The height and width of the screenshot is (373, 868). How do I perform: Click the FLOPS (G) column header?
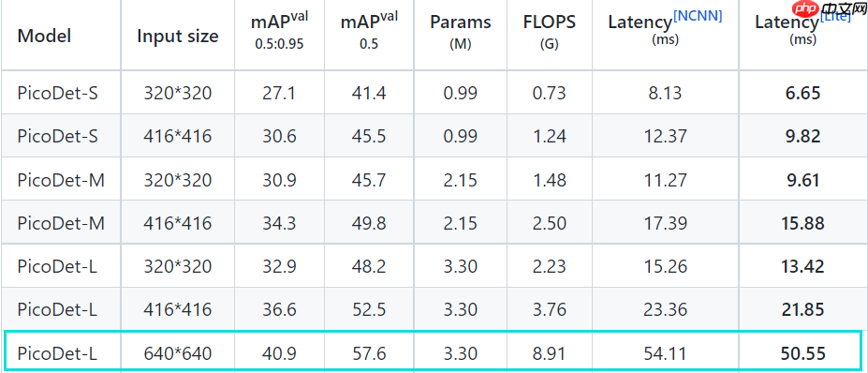[x=549, y=31]
